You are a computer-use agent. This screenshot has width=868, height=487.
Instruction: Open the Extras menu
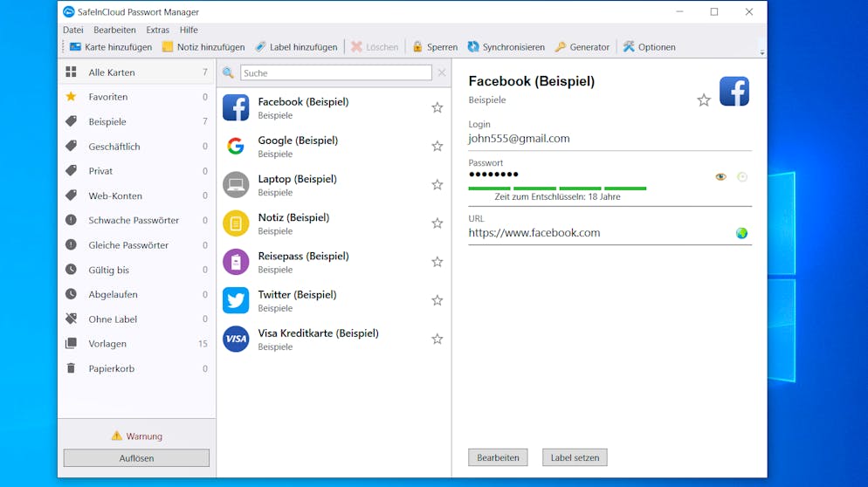pos(157,30)
